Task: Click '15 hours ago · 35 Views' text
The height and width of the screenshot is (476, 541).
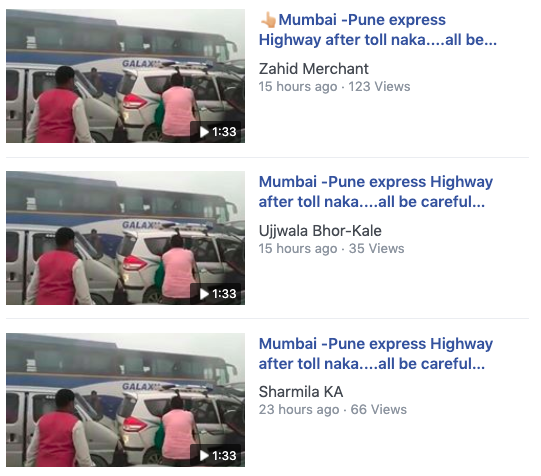Action: pyautogui.click(x=332, y=249)
